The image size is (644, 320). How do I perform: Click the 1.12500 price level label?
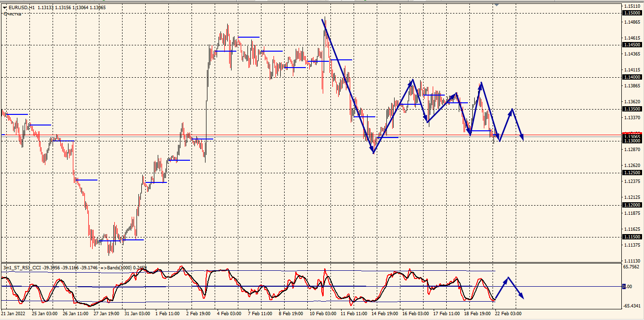pyautogui.click(x=632, y=173)
